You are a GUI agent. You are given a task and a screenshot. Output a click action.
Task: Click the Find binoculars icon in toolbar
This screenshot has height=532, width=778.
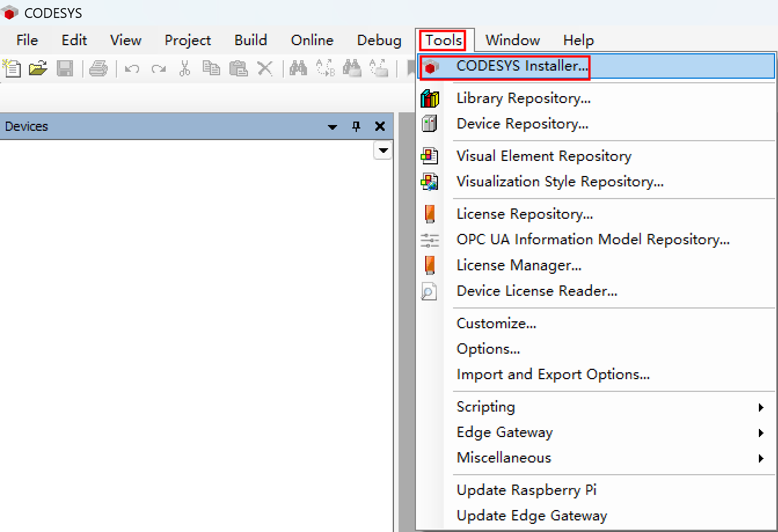[x=298, y=68]
